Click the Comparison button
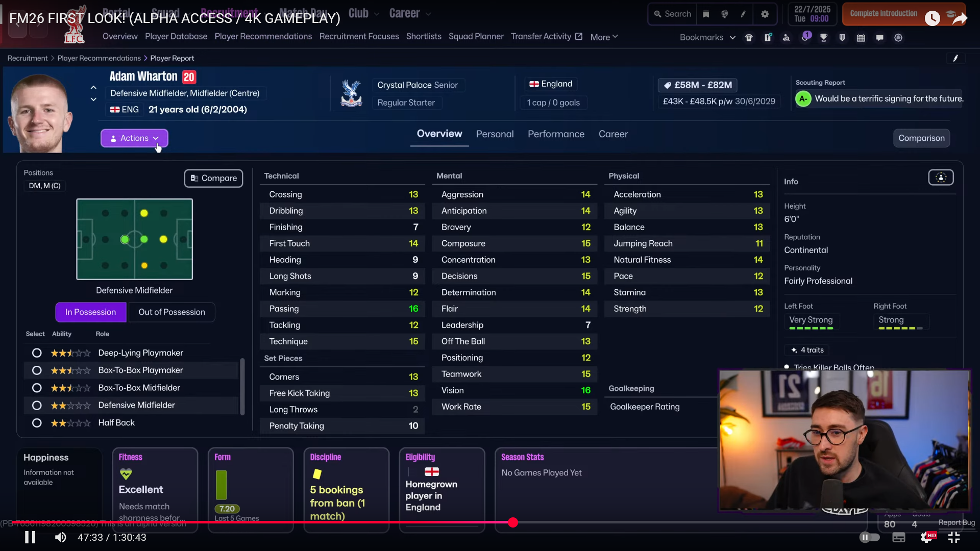The image size is (980, 551). [x=921, y=138]
